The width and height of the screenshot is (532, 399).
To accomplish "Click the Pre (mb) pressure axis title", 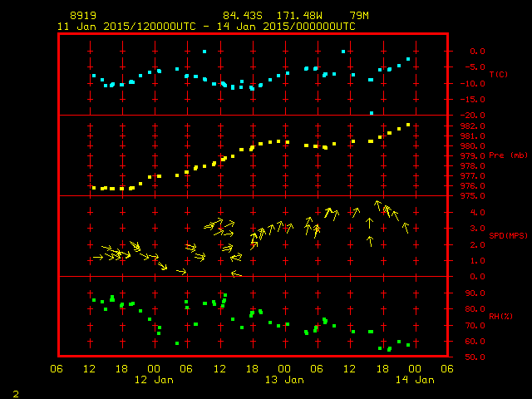I will [508, 155].
